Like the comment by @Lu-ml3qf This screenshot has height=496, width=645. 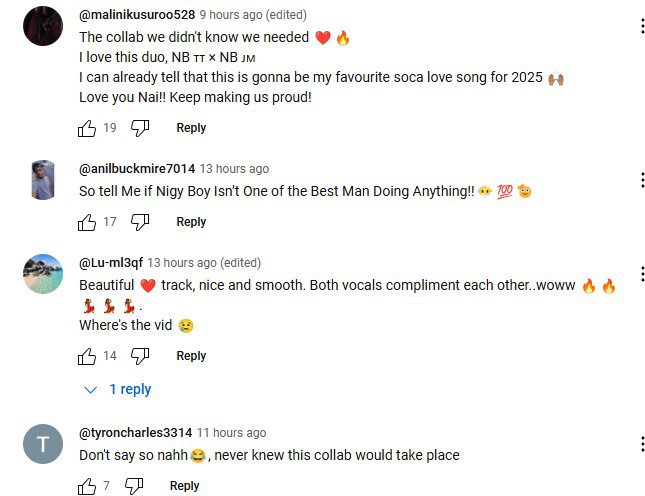click(87, 356)
